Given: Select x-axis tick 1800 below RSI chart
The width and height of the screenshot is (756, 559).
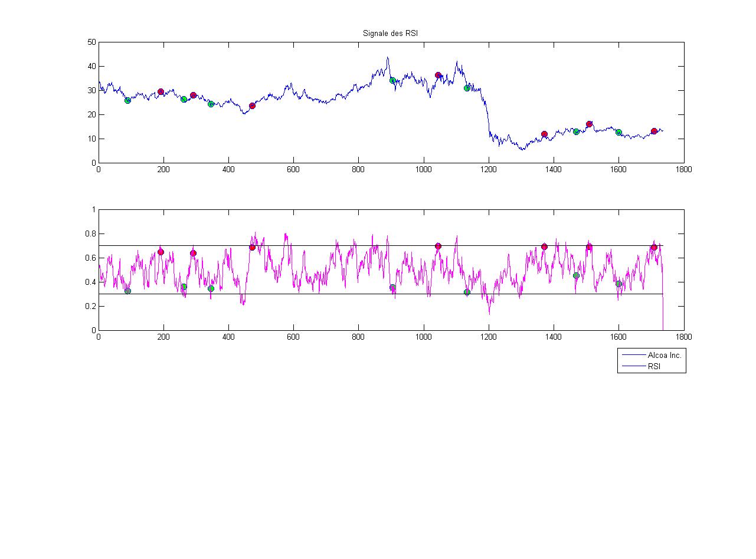Looking at the screenshot, I should click(x=683, y=336).
